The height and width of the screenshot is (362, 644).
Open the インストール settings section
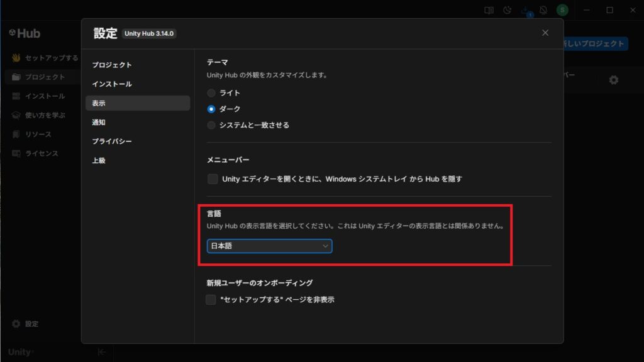point(138,84)
